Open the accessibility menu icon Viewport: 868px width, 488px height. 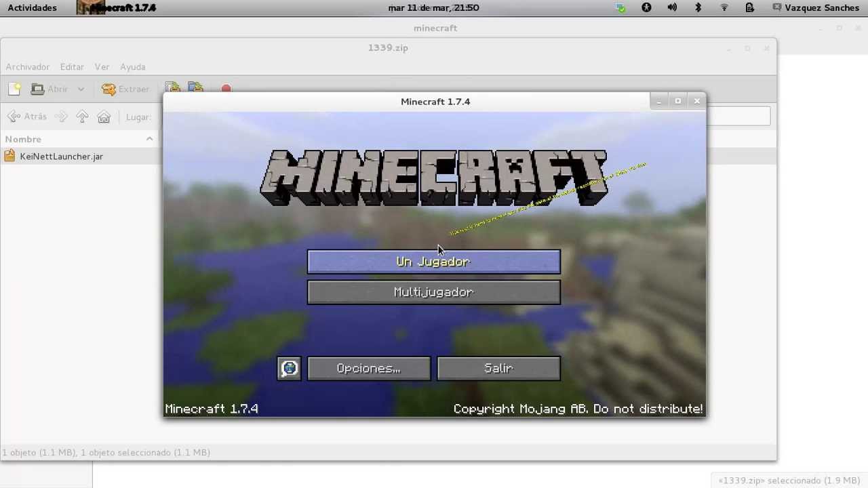click(646, 8)
